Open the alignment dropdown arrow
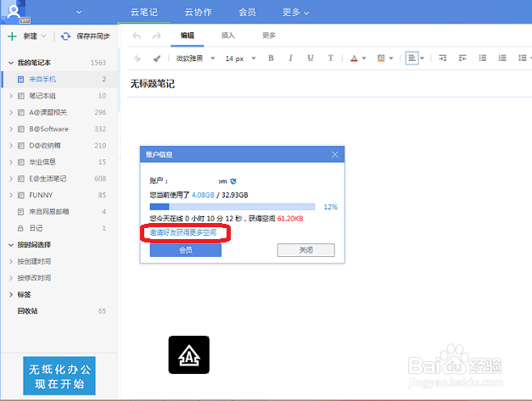The image size is (532, 401). point(423,58)
